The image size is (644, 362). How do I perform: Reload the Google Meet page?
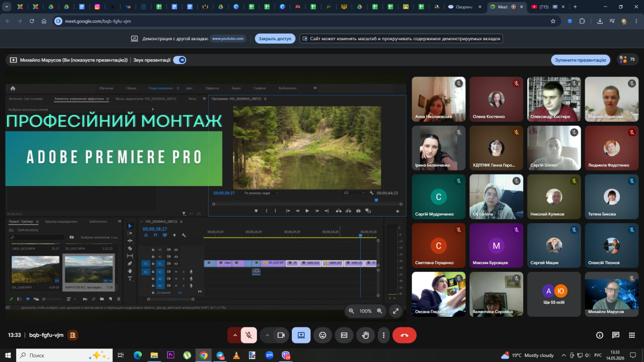[32, 21]
